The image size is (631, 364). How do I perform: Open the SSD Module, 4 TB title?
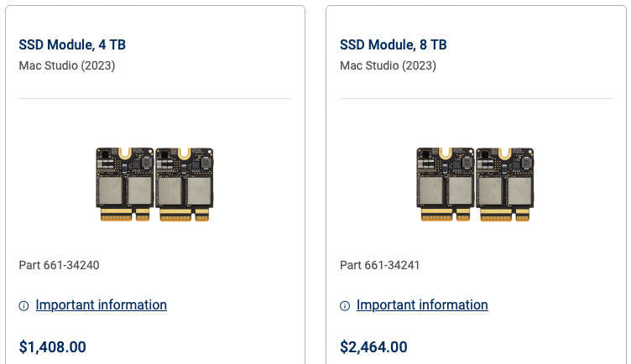72,45
